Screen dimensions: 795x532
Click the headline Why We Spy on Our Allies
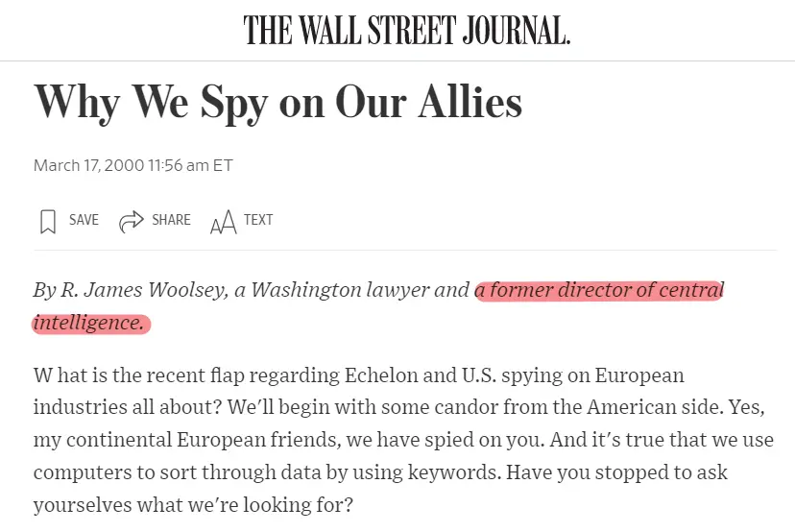point(277,103)
